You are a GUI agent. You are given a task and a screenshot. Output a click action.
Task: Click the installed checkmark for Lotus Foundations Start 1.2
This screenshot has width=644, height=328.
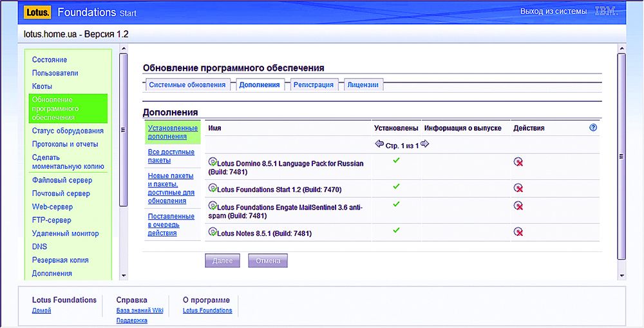click(396, 187)
